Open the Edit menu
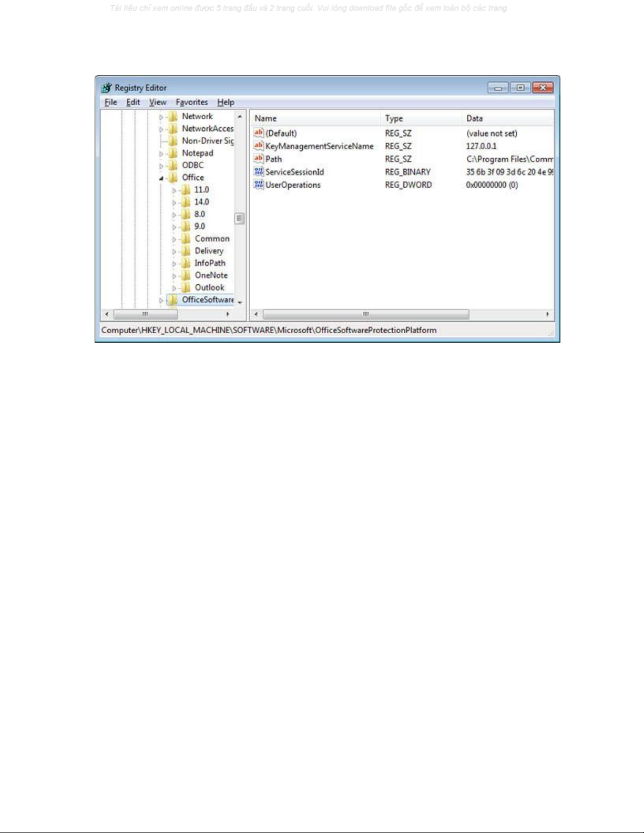The width and height of the screenshot is (644, 833). 132,102
